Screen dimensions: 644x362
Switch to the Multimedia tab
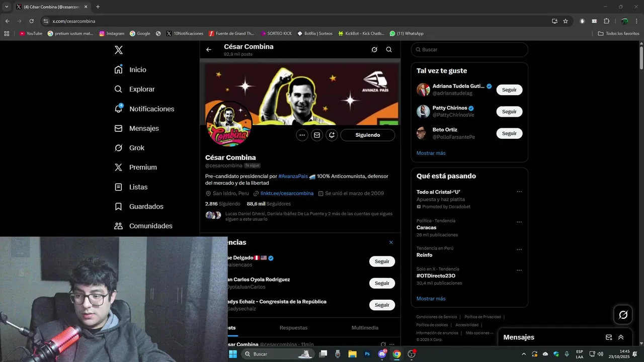pyautogui.click(x=365, y=328)
